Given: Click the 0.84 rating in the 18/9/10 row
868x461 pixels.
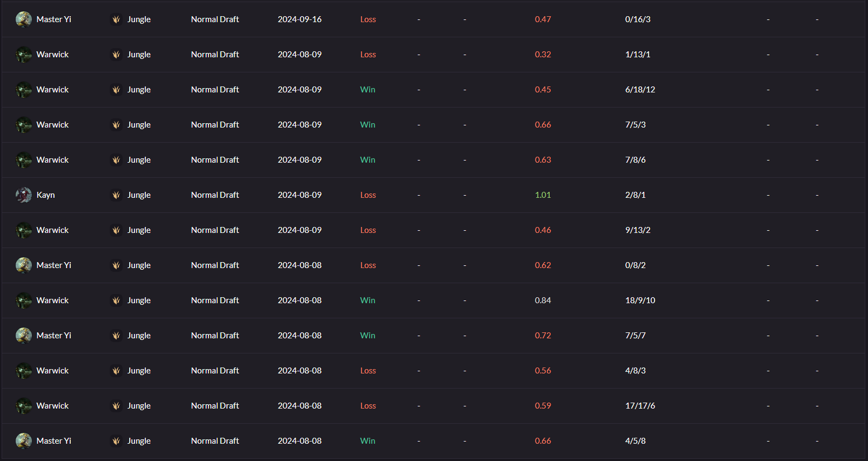Looking at the screenshot, I should click(x=543, y=300).
